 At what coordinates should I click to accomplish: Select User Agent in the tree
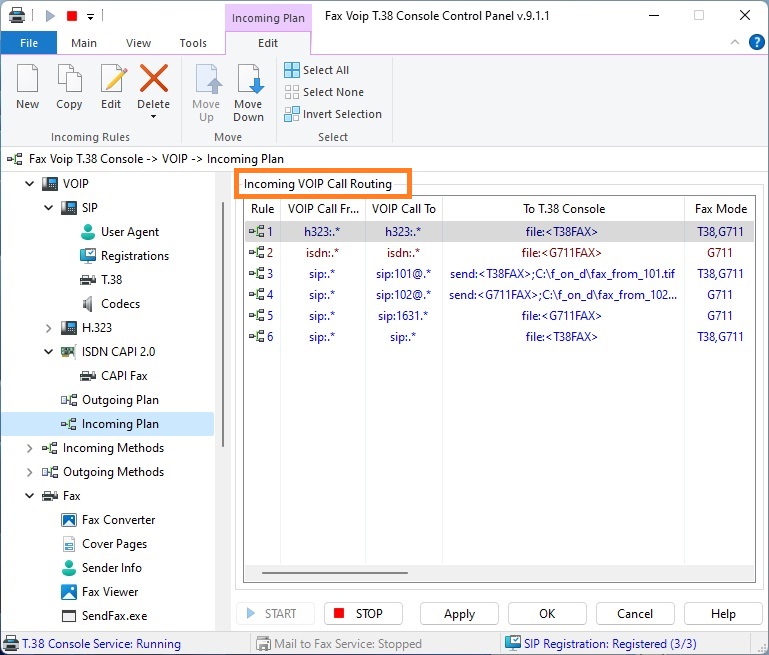pos(120,232)
